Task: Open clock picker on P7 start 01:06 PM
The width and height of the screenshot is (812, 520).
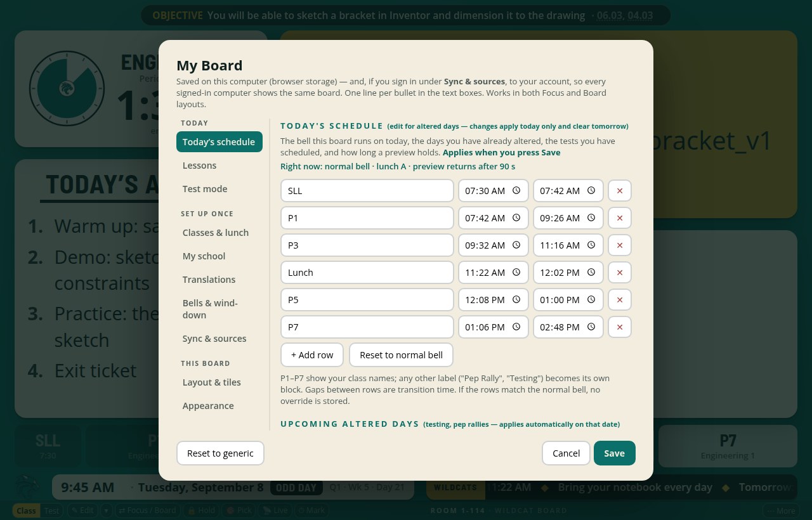Action: click(516, 327)
